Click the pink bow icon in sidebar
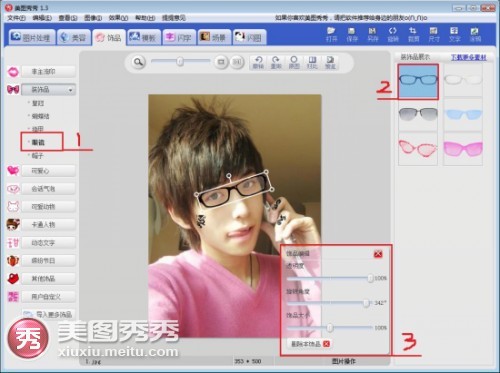This screenshot has width=500, height=373. click(x=13, y=89)
